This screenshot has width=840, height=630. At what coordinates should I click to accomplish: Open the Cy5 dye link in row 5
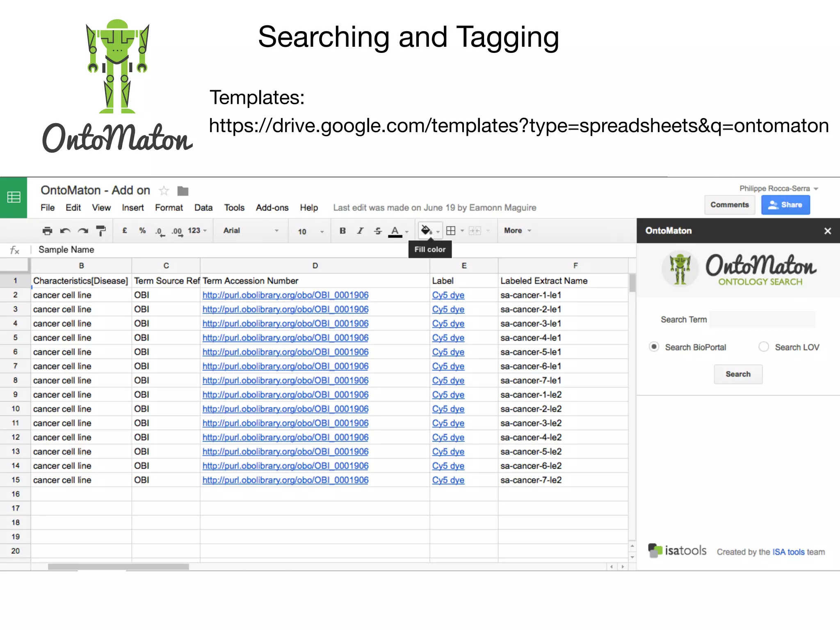point(448,338)
